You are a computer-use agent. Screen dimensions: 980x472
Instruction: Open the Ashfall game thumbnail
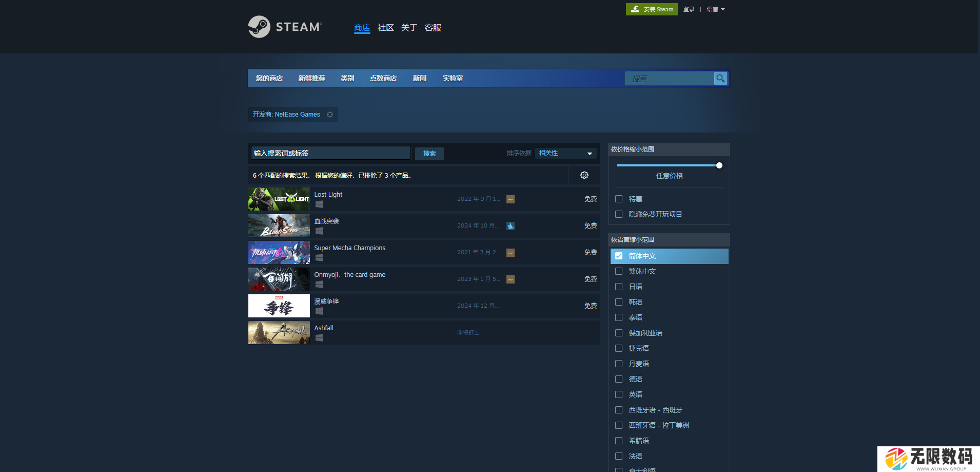point(279,333)
